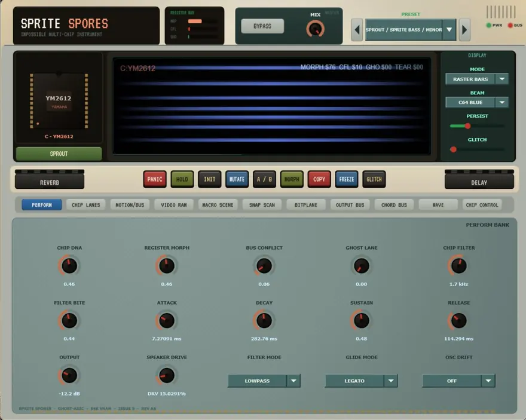Click the CHIP FILTER knob
Image resolution: width=526 pixels, height=420 pixels.
[458, 266]
